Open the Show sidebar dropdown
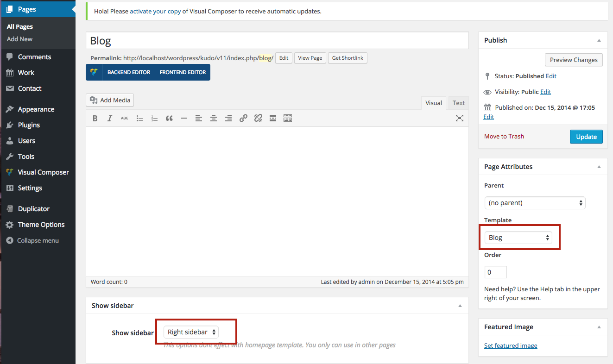Screen dimensions: 613x364 (191, 332)
